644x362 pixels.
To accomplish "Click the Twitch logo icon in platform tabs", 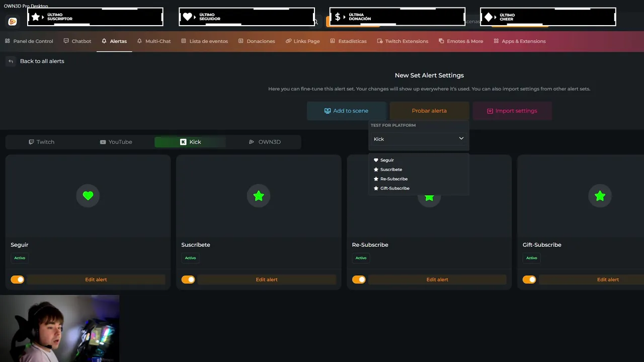I will [x=32, y=142].
